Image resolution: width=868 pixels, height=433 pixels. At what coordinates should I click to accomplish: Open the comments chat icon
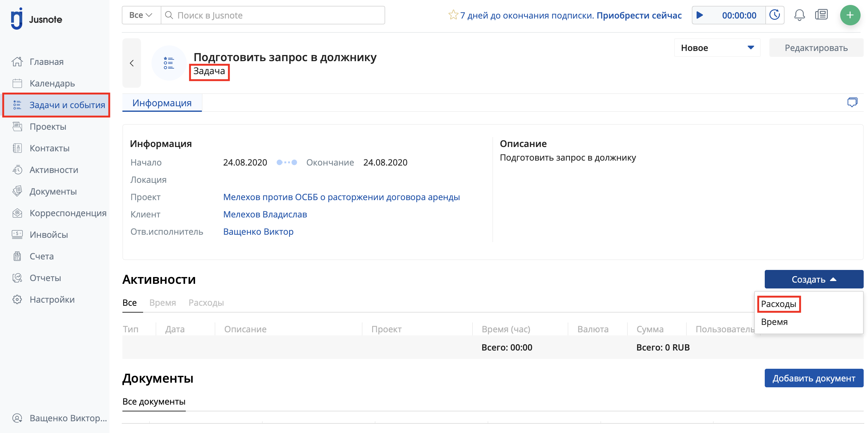[x=852, y=102]
